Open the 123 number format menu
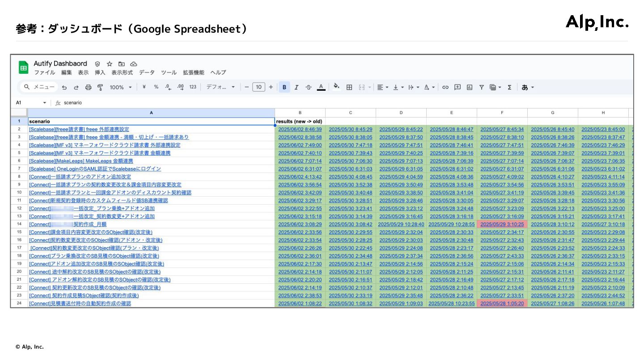 tap(193, 87)
